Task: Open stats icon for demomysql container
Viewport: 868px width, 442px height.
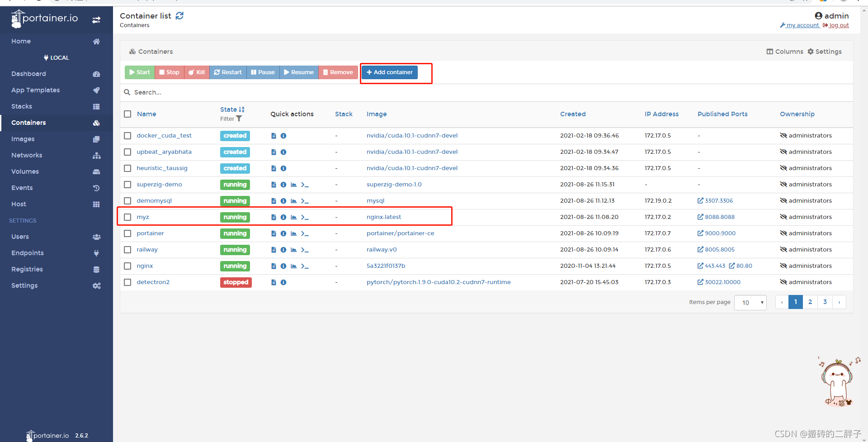Action: click(294, 201)
